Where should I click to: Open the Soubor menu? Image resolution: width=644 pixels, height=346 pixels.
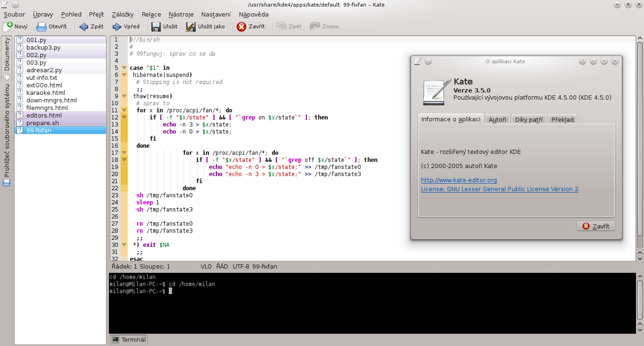pyautogui.click(x=14, y=14)
